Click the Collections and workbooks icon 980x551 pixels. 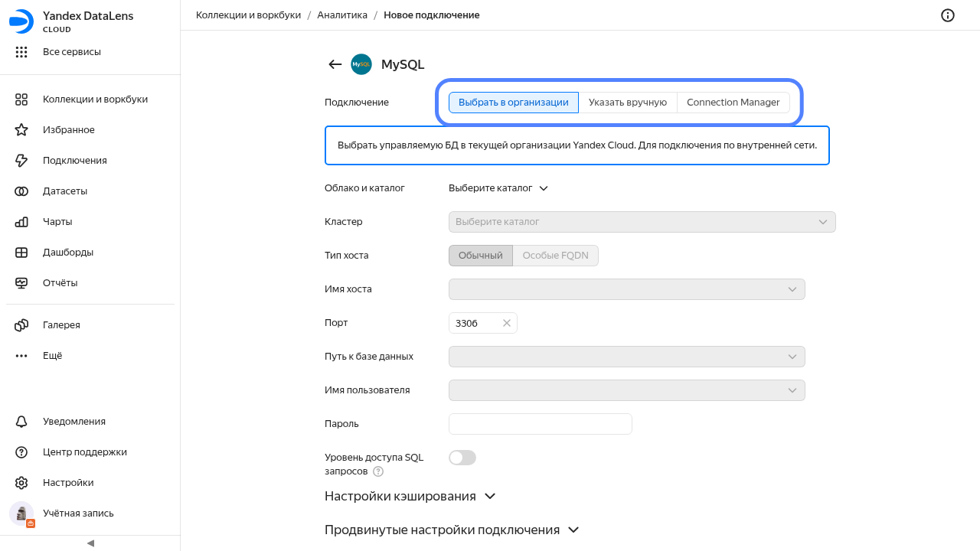coord(21,99)
